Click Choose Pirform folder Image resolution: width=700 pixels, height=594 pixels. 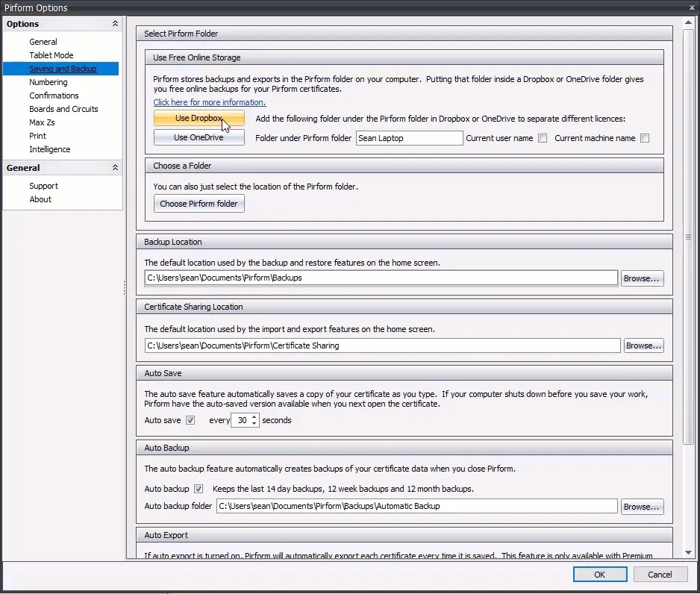(199, 203)
